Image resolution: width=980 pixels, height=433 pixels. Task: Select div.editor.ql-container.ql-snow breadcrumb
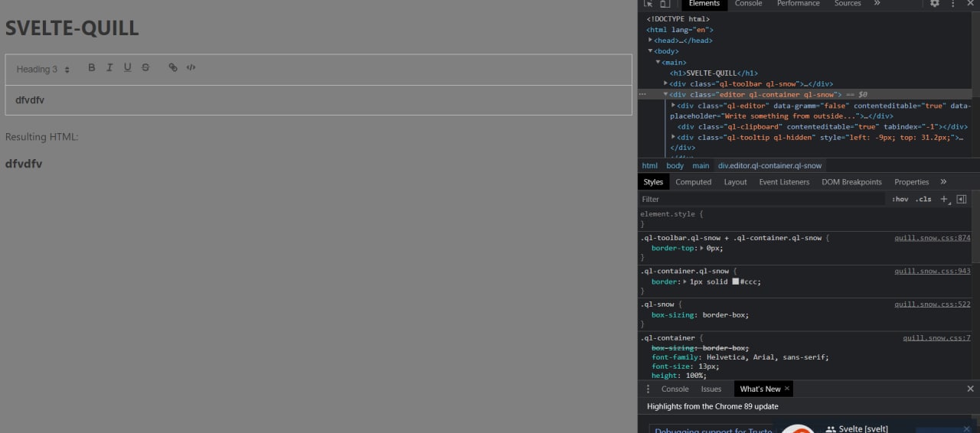[x=769, y=165]
